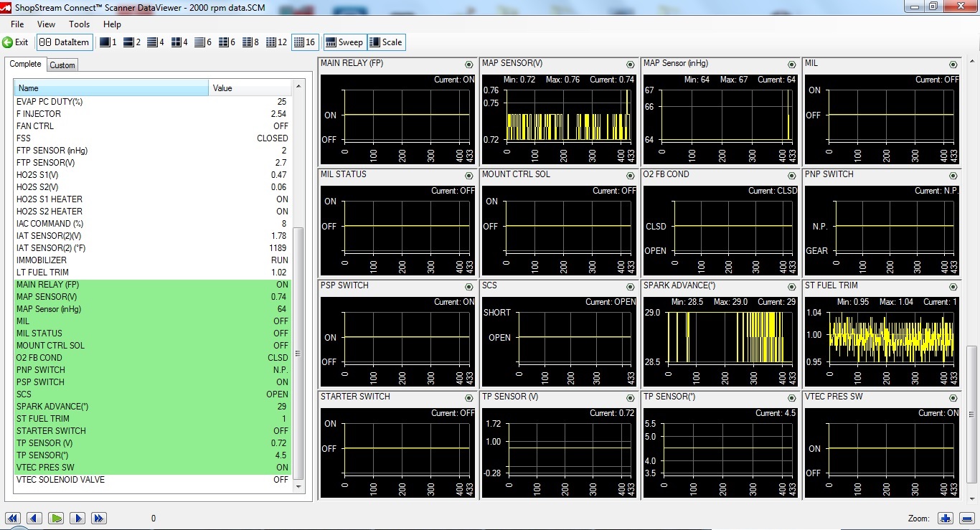Toggle the STARTER SWITCH graph radio icon

pyautogui.click(x=469, y=398)
